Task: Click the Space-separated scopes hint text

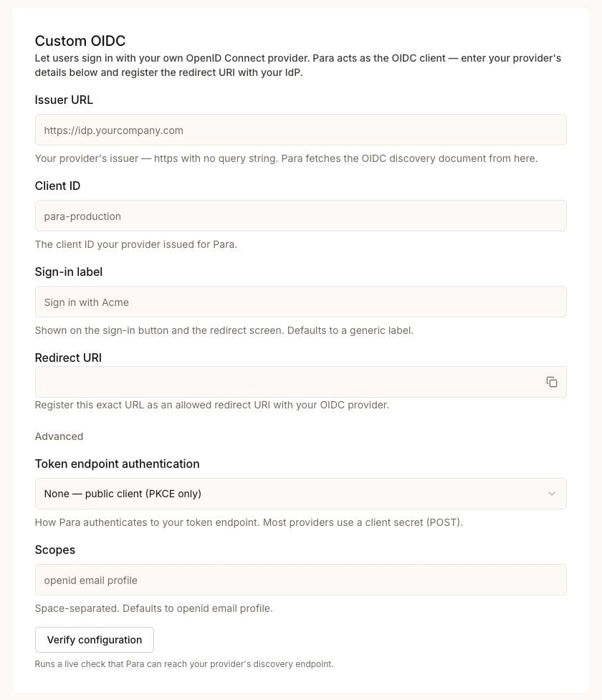Action: (x=153, y=608)
